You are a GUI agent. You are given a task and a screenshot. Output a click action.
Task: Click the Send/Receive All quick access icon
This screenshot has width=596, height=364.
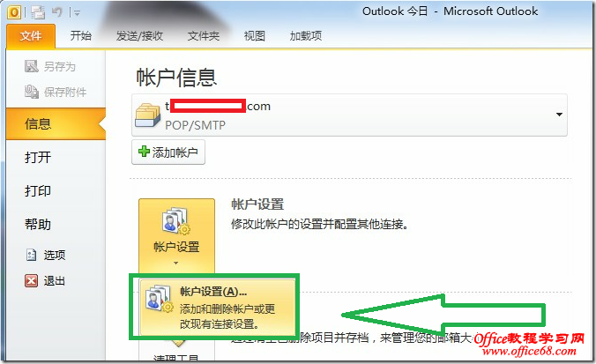pos(38,12)
